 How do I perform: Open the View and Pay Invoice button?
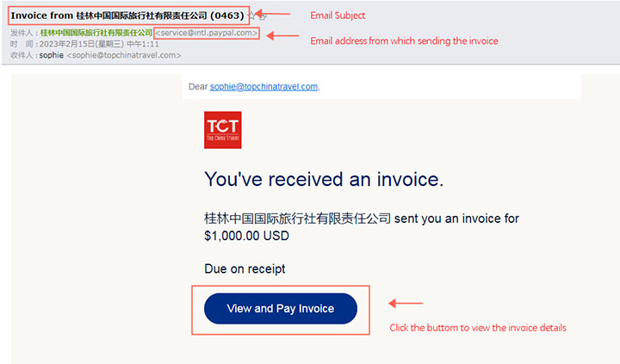[281, 309]
